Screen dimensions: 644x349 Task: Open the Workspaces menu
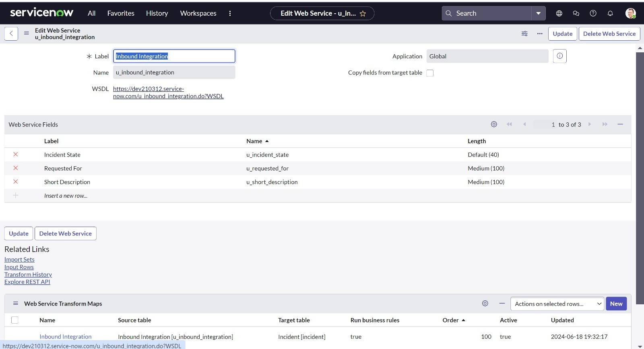click(x=198, y=13)
